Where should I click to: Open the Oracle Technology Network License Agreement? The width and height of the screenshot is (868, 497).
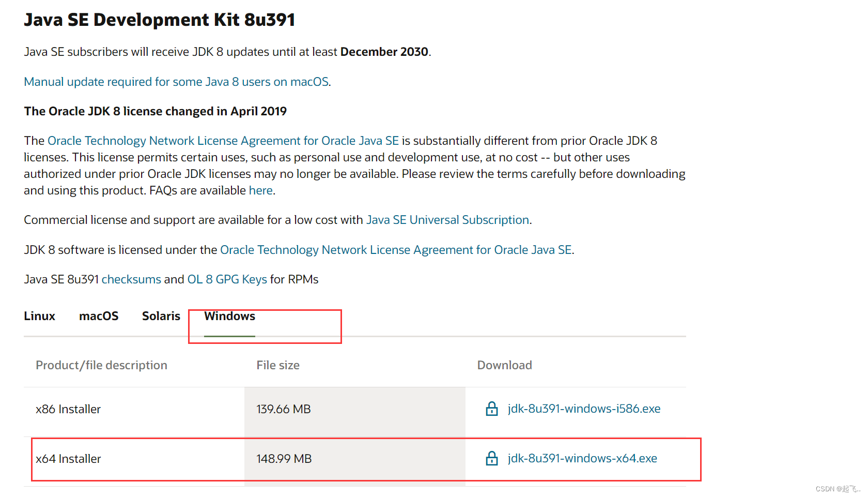[223, 140]
